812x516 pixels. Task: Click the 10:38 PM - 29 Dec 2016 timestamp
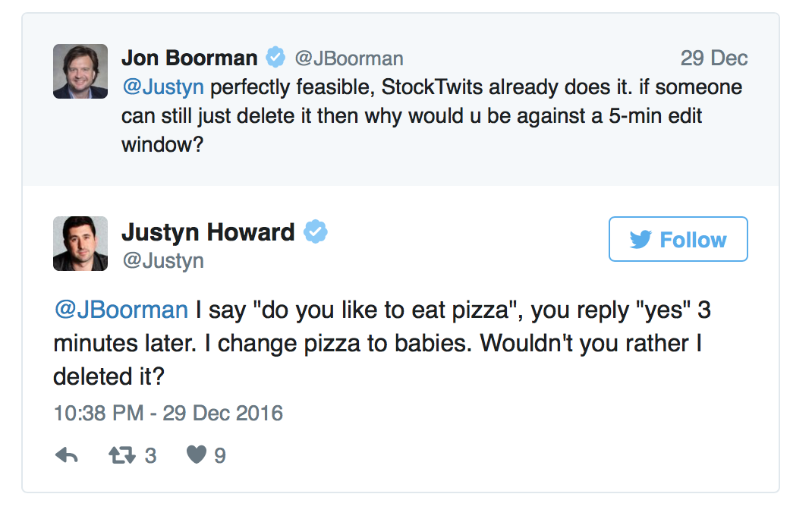click(168, 414)
